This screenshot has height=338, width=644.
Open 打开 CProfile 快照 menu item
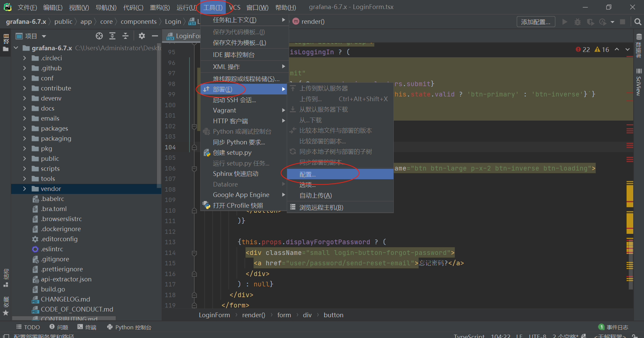(x=244, y=205)
